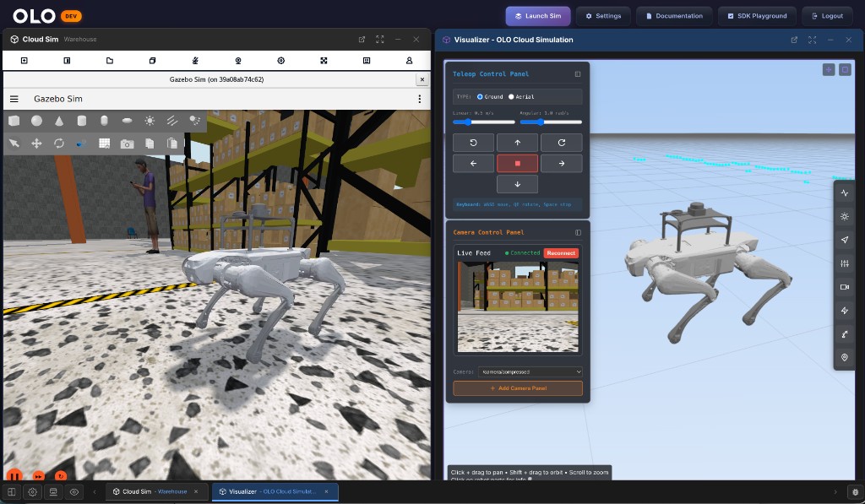Open the Gazebo Sim three-dot menu

(x=420, y=99)
